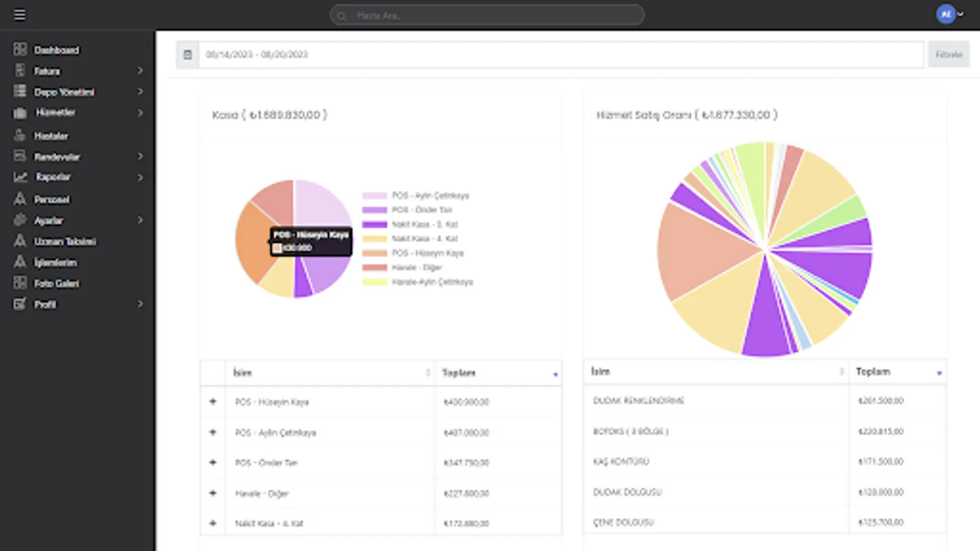
Task: Click the Personel sidebar icon
Action: pos(20,198)
